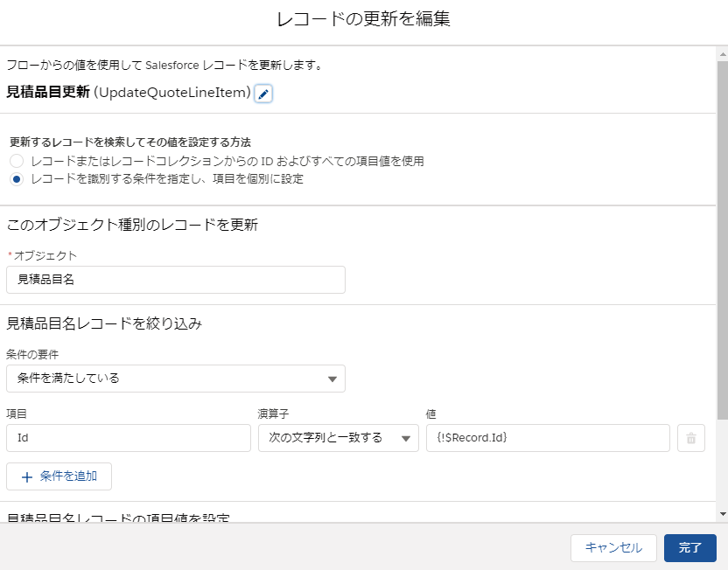
Task: Open the 条件の要件 dropdown
Action: click(x=176, y=379)
